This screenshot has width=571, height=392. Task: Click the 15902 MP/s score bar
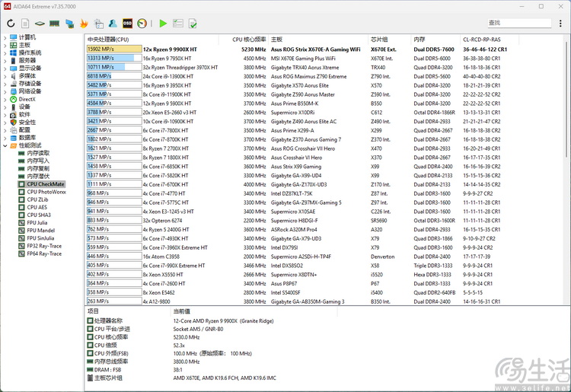114,49
